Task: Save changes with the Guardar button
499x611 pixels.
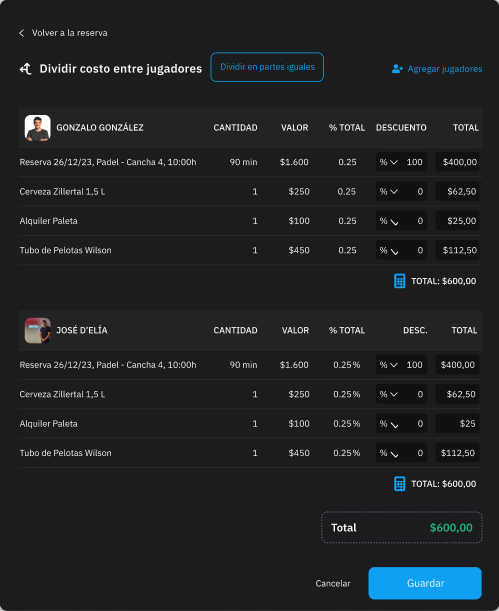Action: point(425,583)
